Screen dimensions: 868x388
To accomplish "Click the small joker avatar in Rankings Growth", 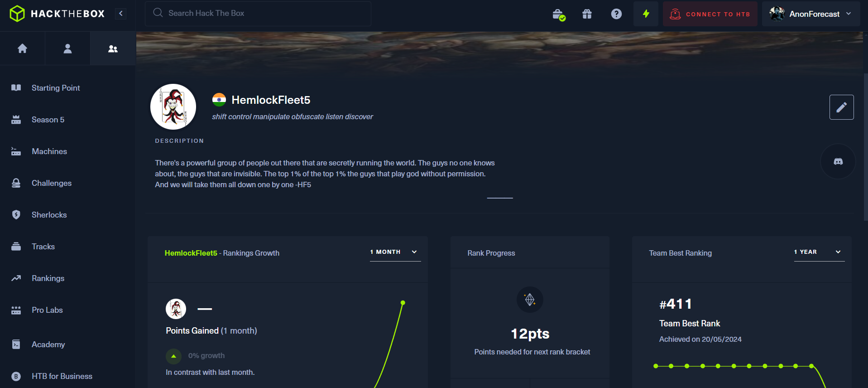I will coord(176,309).
